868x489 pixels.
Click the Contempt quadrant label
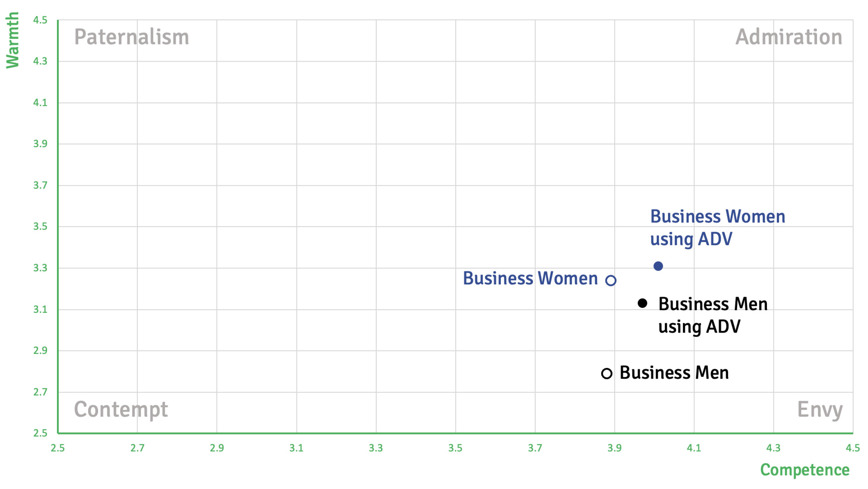coord(121,409)
